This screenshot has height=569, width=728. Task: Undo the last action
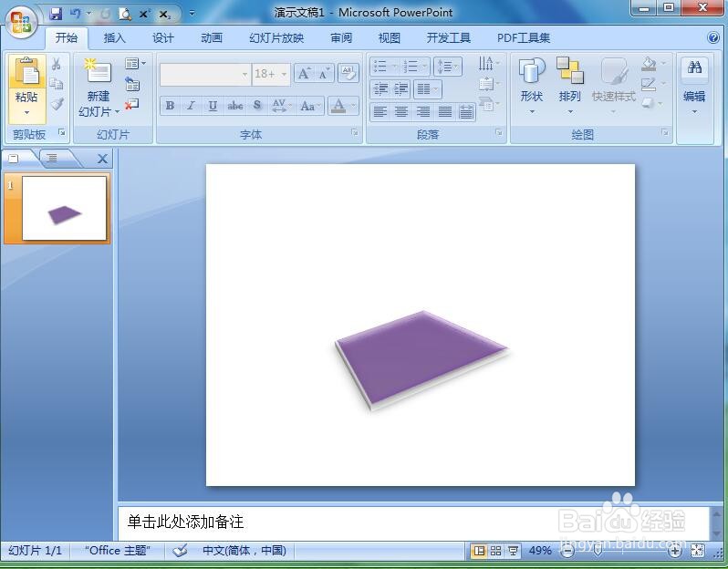click(x=76, y=14)
